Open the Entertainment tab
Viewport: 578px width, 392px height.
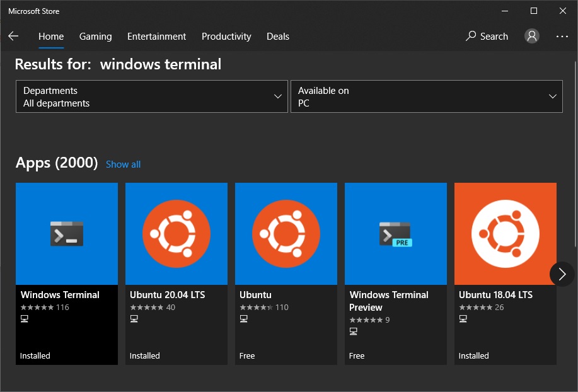pos(157,37)
